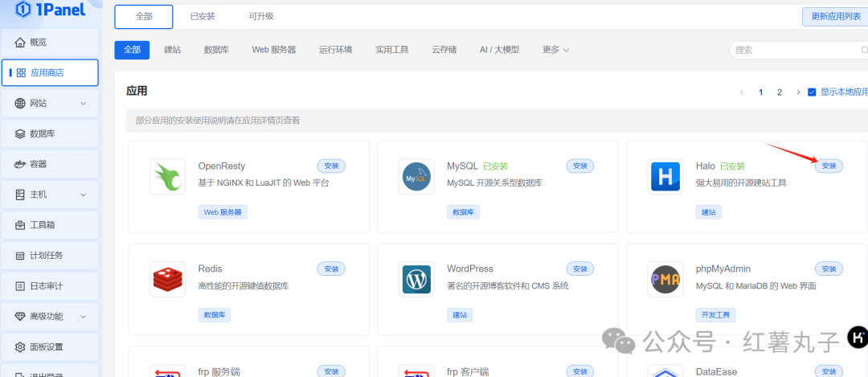
Task: Install frp 服务端 with 安装 button
Action: (331, 371)
